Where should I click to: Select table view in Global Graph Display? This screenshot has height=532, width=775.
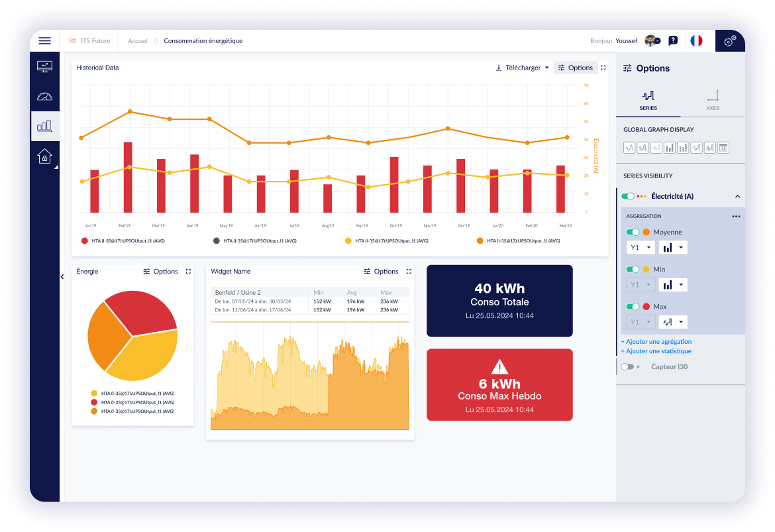click(x=723, y=148)
